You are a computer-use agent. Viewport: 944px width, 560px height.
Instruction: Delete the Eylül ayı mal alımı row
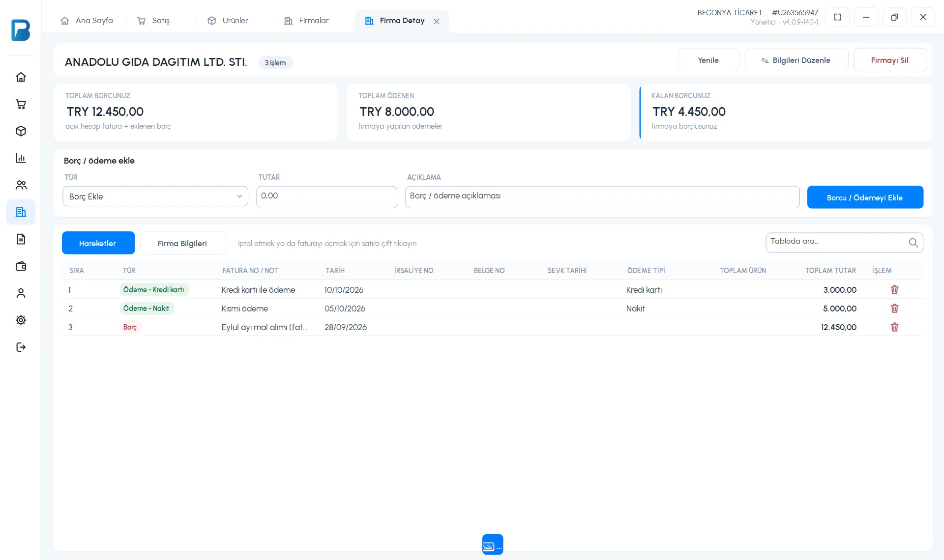point(894,327)
